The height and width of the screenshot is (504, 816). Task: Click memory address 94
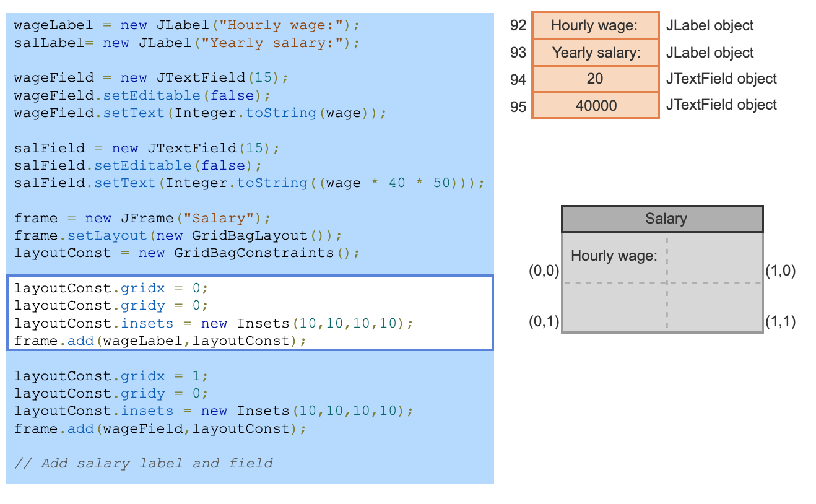(x=518, y=80)
